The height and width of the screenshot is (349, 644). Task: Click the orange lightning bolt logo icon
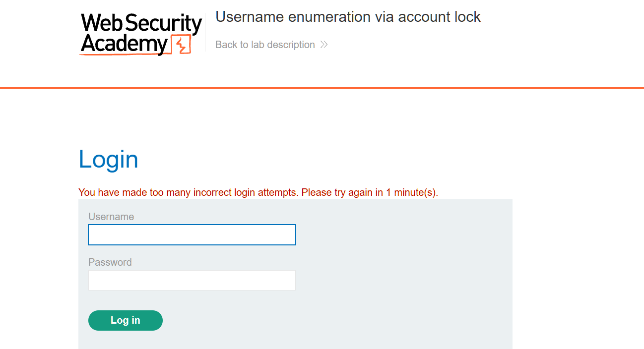click(181, 45)
